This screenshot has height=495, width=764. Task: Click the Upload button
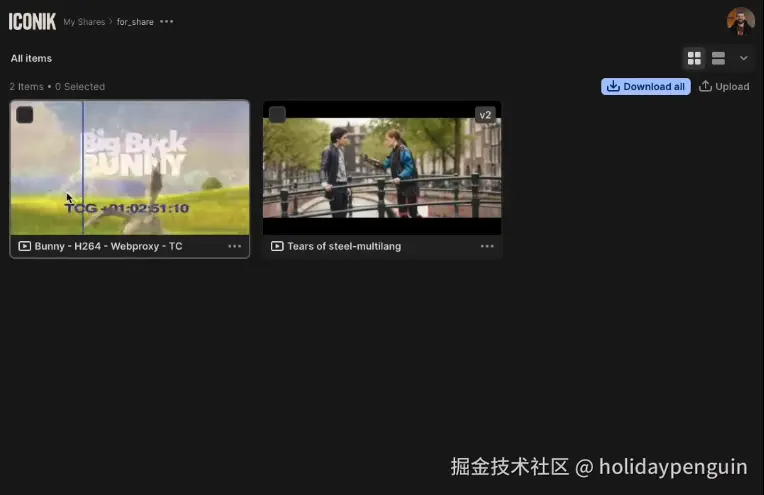coord(724,87)
